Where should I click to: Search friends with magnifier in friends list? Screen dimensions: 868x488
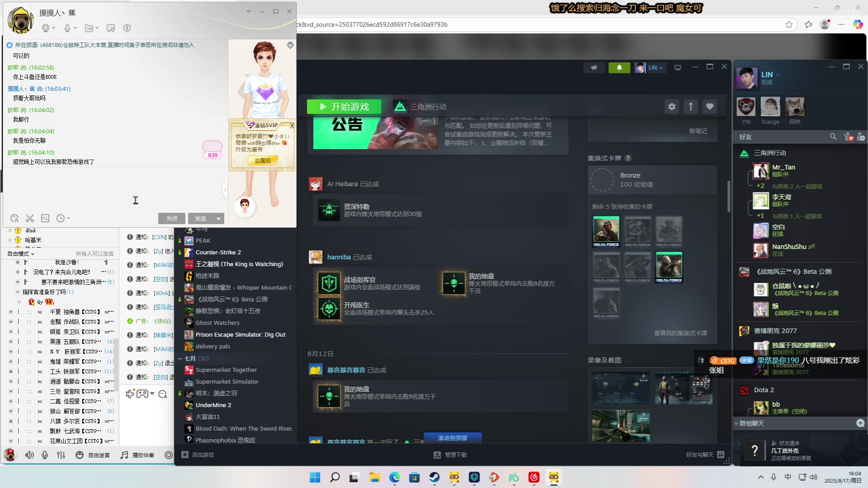coord(833,136)
